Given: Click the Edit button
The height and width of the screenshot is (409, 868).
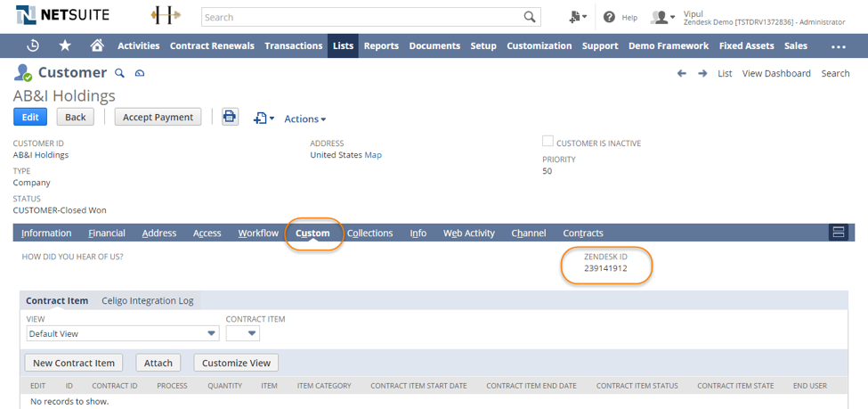Looking at the screenshot, I should [30, 117].
